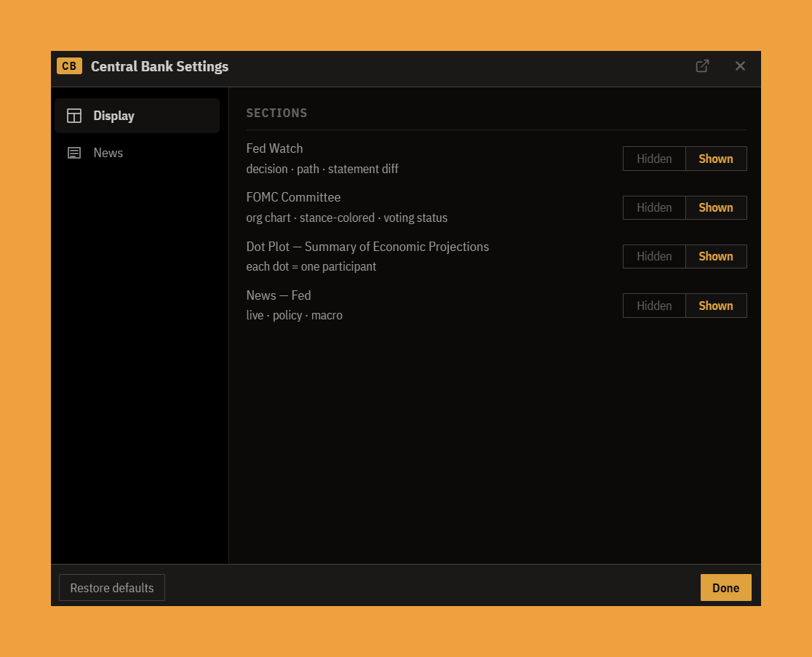The height and width of the screenshot is (657, 812).
Task: Set Fed Watch section to Shown
Action: click(x=716, y=159)
